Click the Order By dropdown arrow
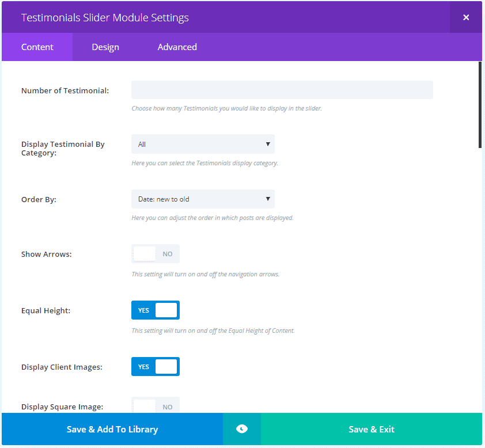The height and width of the screenshot is (448, 485). 268,199
